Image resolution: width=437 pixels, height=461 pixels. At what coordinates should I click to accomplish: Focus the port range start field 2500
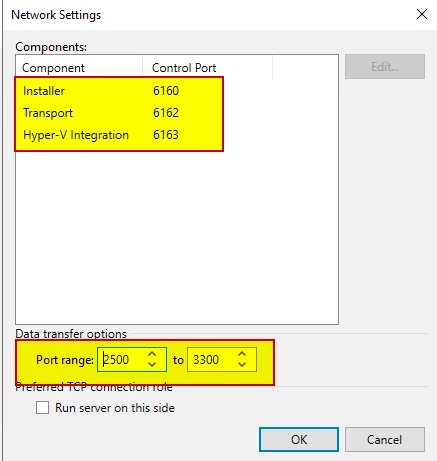123,360
